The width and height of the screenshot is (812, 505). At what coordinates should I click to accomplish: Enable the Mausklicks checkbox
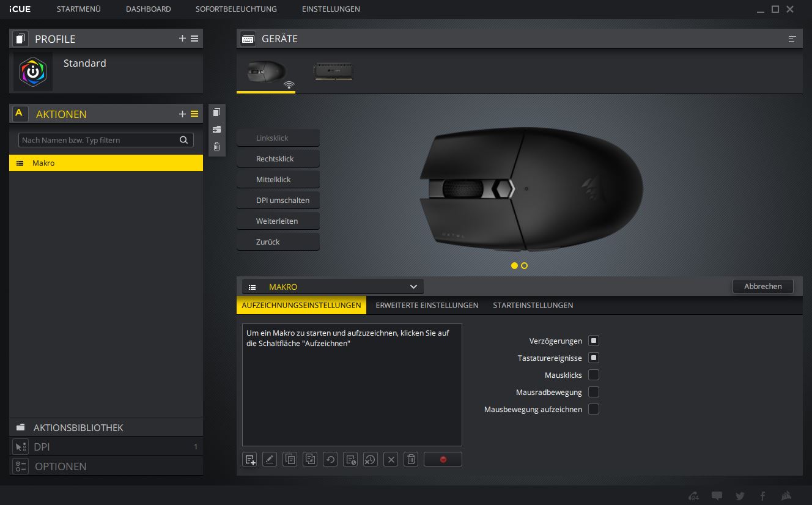tap(593, 375)
